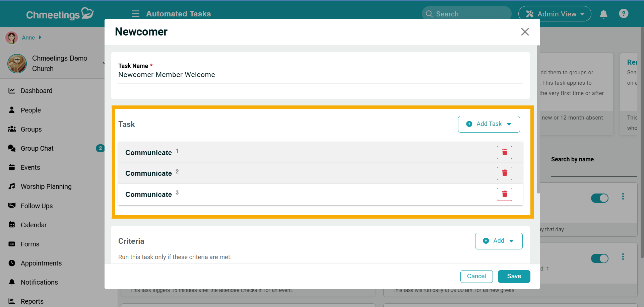Image resolution: width=644 pixels, height=307 pixels.
Task: Disable the lower automation toggle switch
Action: click(x=600, y=258)
